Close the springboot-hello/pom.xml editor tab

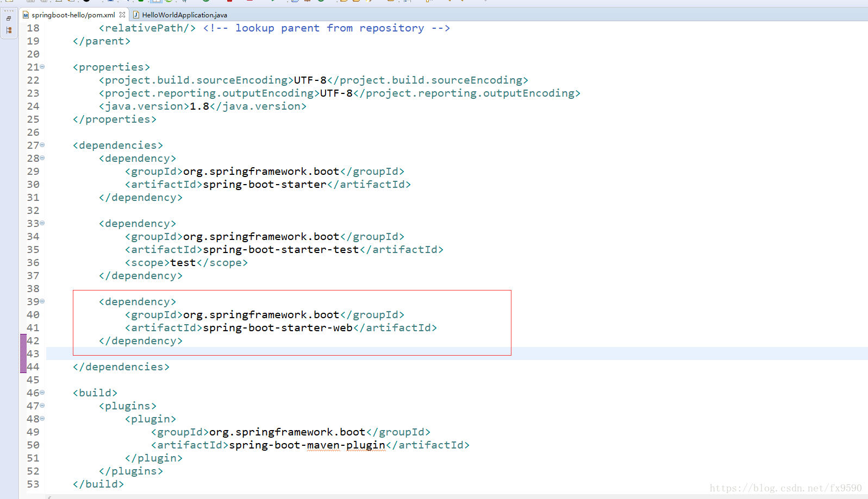point(122,15)
